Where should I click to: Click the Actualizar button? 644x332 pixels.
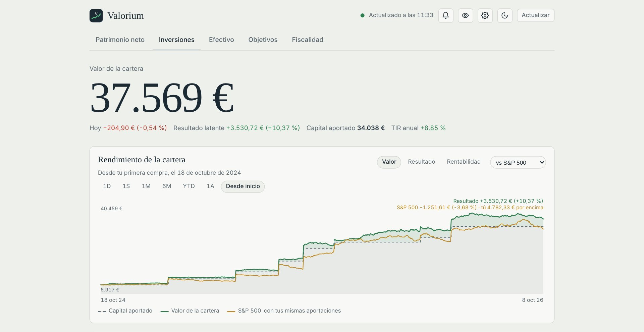point(536,15)
